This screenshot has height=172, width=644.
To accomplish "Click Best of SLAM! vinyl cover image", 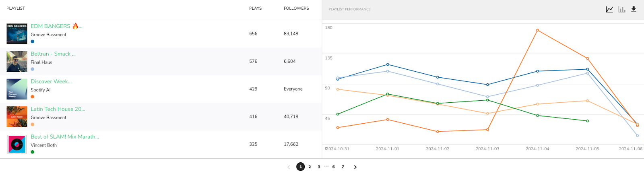I will [x=17, y=144].
